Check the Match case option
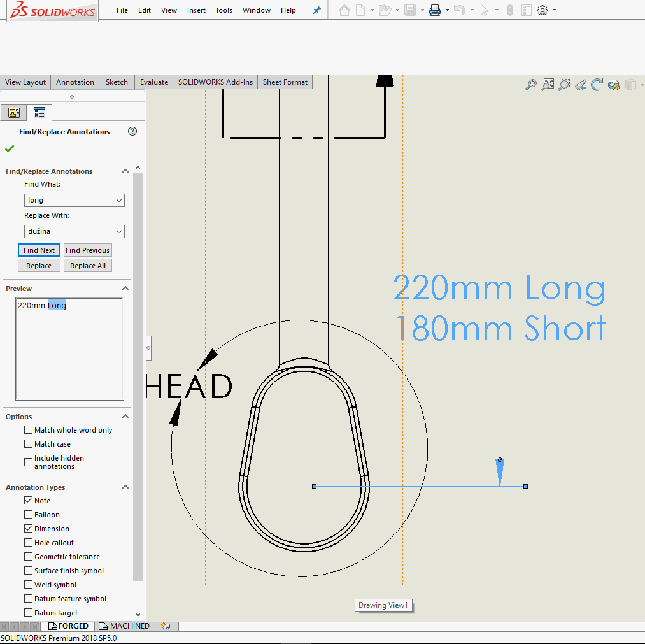The height and width of the screenshot is (644, 645). pos(28,443)
